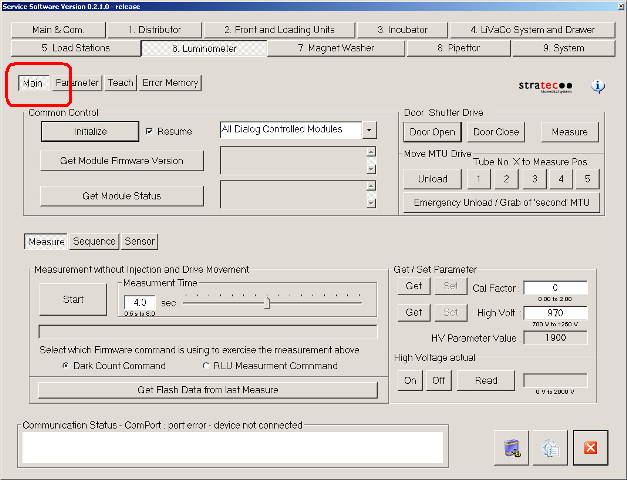Viewport: 627px width, 480px height.
Task: Click the Measurement Time slider handle
Action: [267, 302]
